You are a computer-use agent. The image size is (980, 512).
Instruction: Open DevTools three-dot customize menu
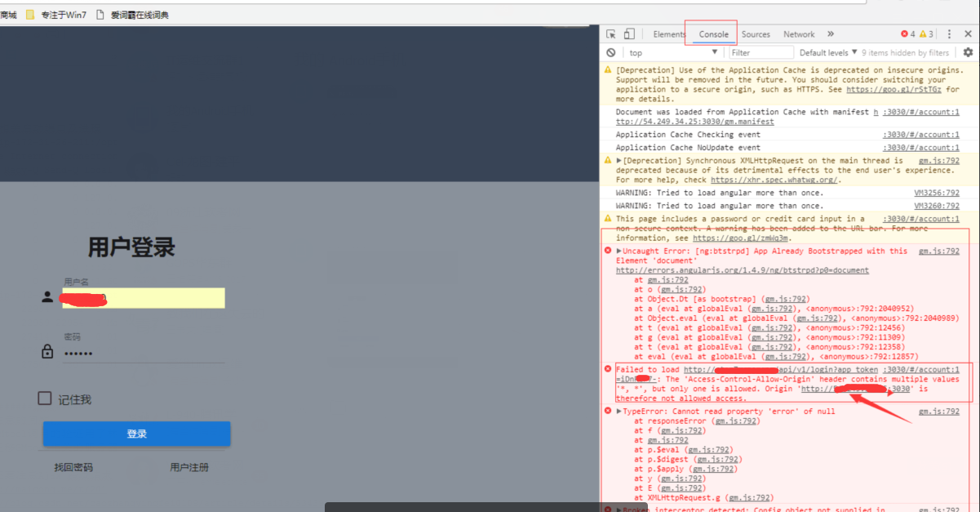tap(949, 34)
